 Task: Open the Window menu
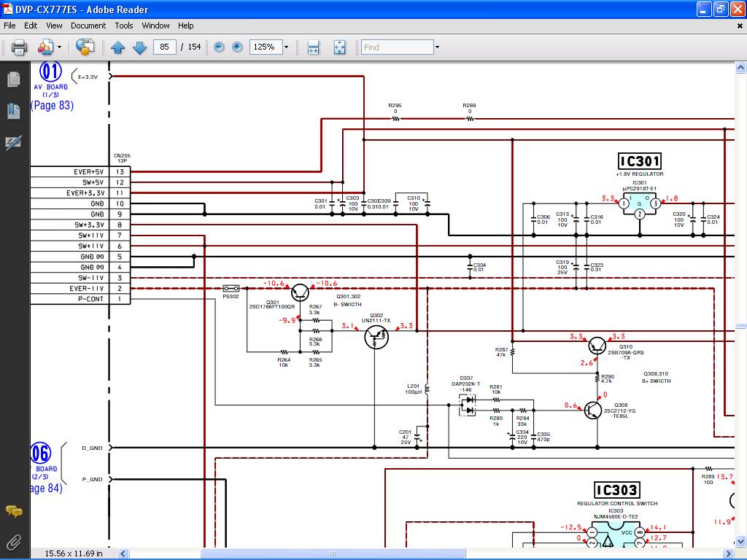click(156, 26)
